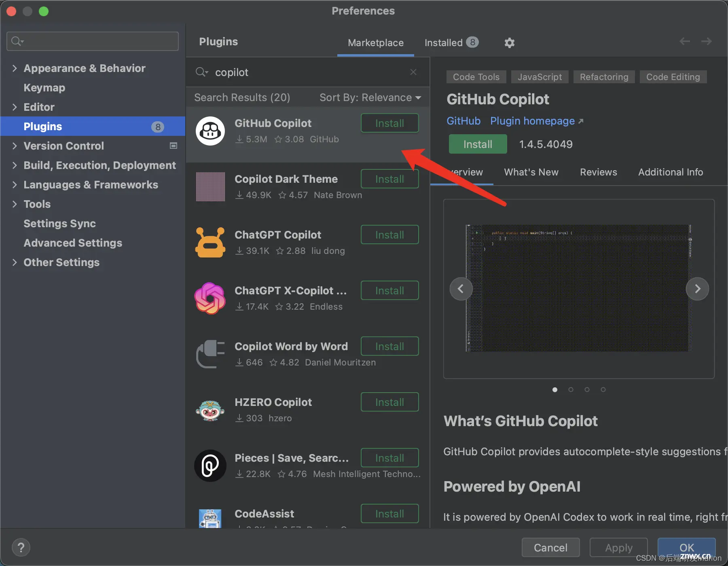Click the plugin screenshot preview image
Screen dimensions: 728x566
click(x=579, y=288)
